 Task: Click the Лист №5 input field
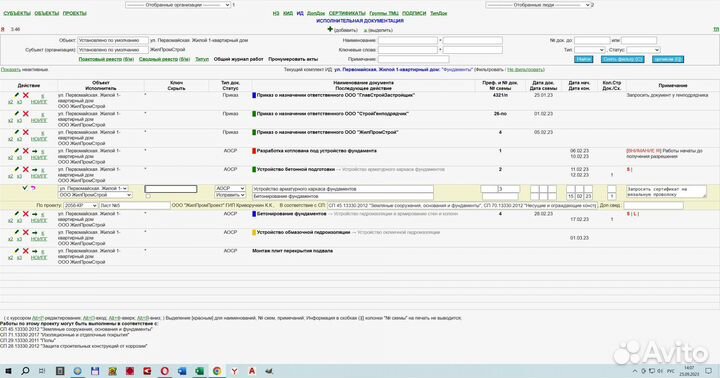135,206
